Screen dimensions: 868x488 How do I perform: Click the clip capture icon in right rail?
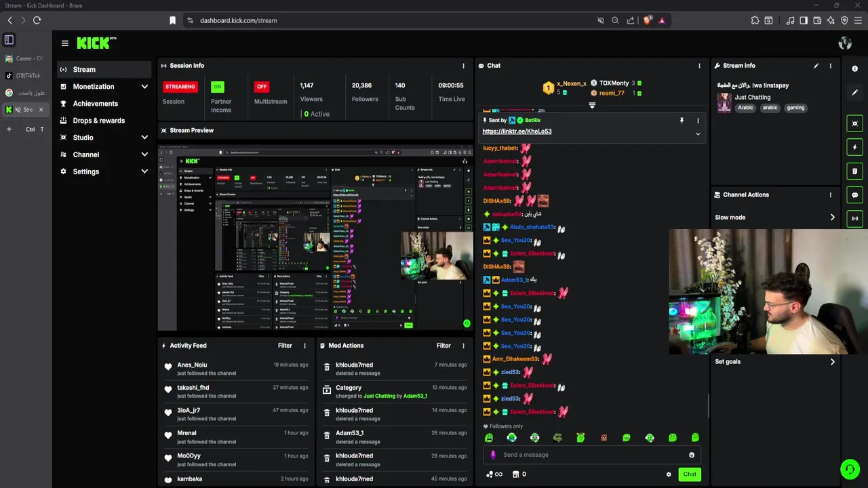[x=854, y=123]
